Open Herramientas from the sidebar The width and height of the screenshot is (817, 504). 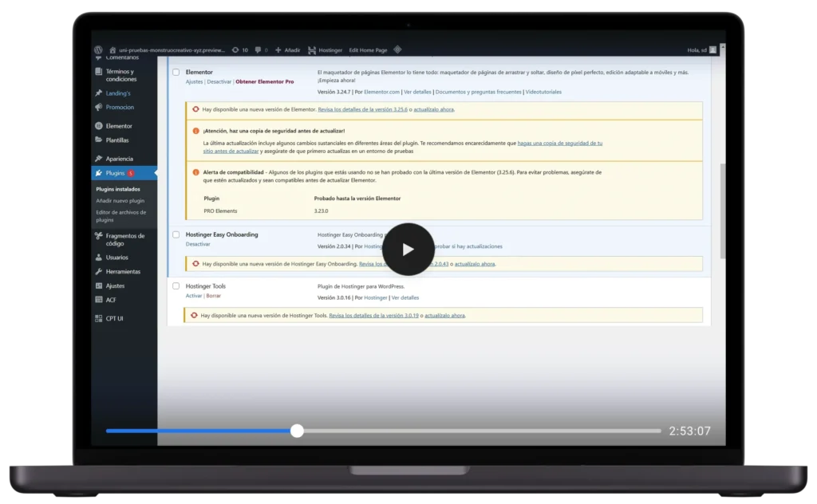[x=122, y=271]
